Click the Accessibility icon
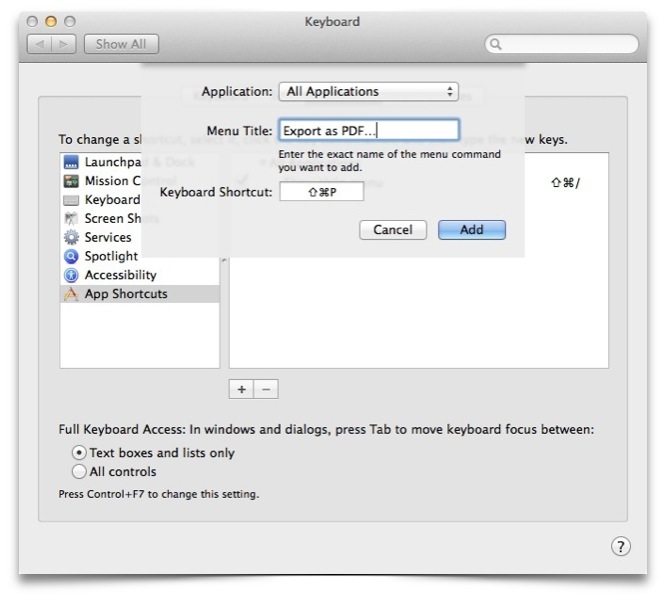Image resolution: width=666 pixels, height=595 pixels. click(x=71, y=275)
